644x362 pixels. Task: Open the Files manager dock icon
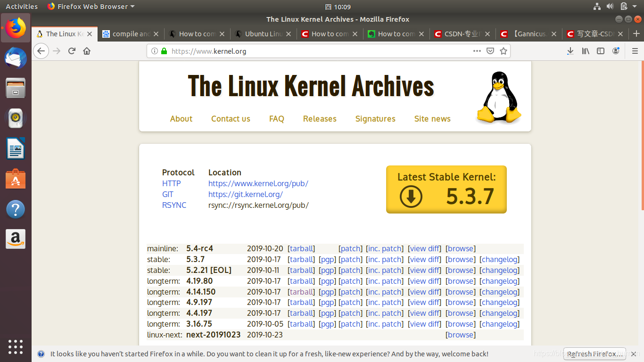pyautogui.click(x=16, y=88)
